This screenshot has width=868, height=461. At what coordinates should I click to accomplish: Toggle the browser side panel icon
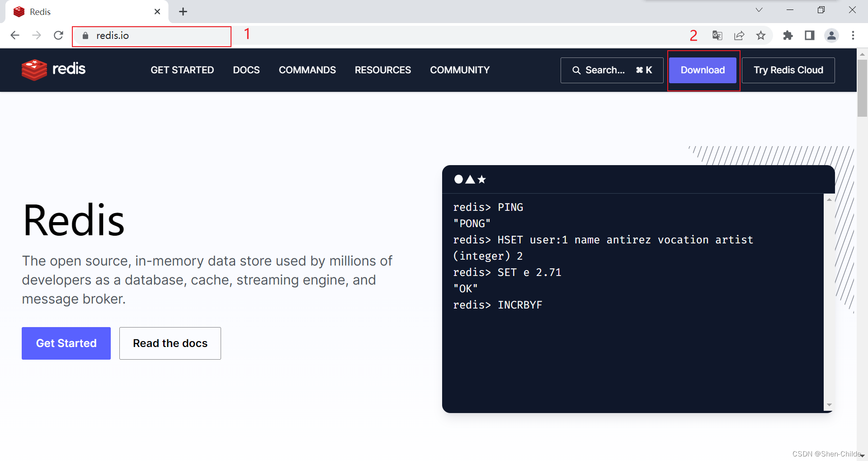pyautogui.click(x=810, y=35)
